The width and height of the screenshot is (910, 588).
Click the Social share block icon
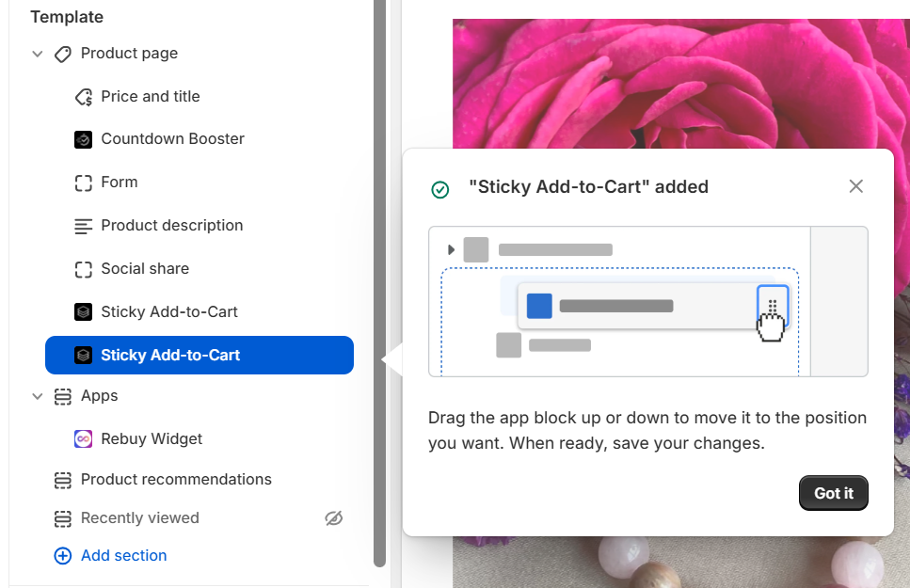(x=84, y=269)
